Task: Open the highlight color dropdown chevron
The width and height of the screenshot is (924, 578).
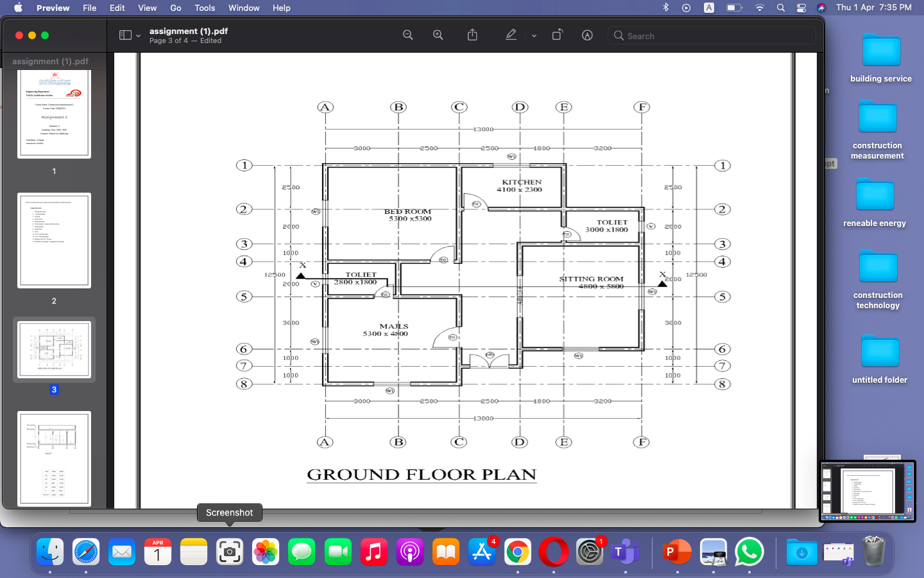Action: [534, 36]
